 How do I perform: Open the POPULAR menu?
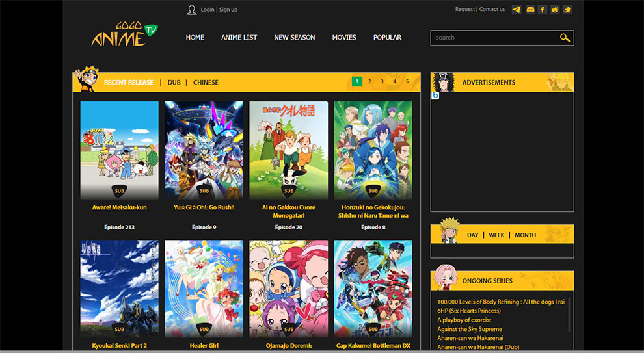[x=387, y=37]
